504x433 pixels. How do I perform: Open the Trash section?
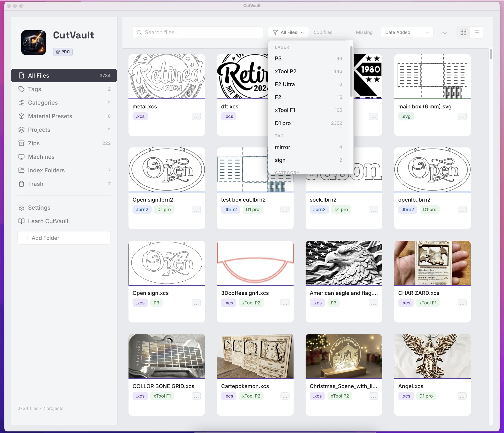click(x=64, y=184)
